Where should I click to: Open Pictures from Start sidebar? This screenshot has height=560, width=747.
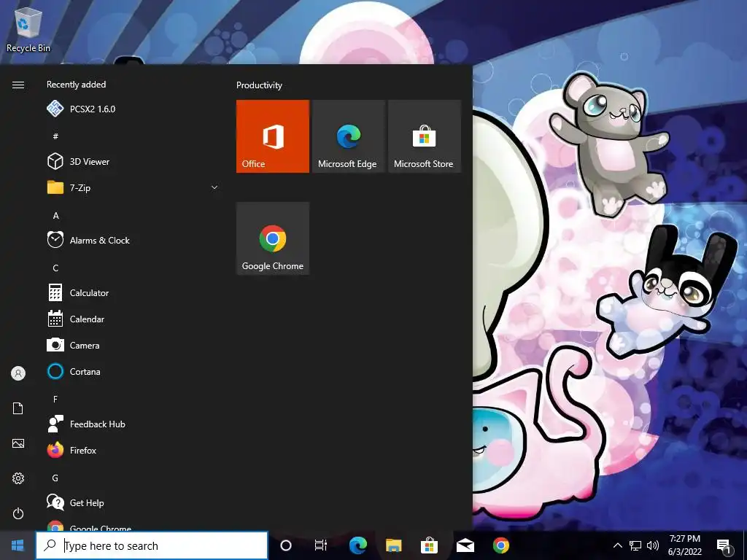coord(18,443)
